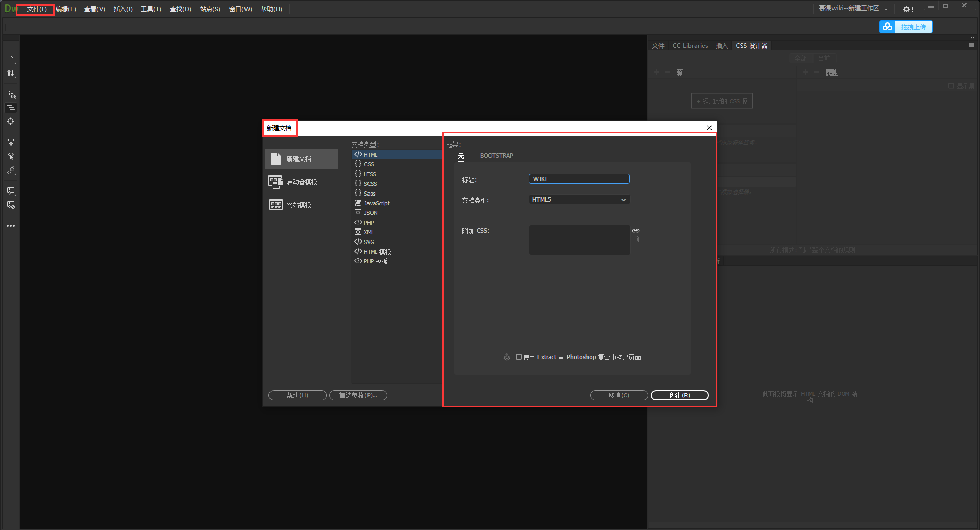The height and width of the screenshot is (530, 980).
Task: Open the 插入(I) menu
Action: pos(123,9)
